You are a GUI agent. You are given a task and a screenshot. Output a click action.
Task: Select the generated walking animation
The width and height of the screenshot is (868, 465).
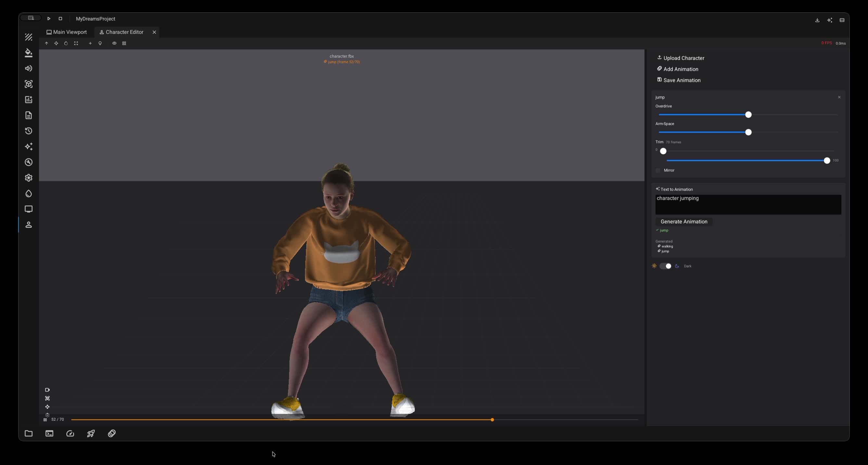pyautogui.click(x=665, y=246)
